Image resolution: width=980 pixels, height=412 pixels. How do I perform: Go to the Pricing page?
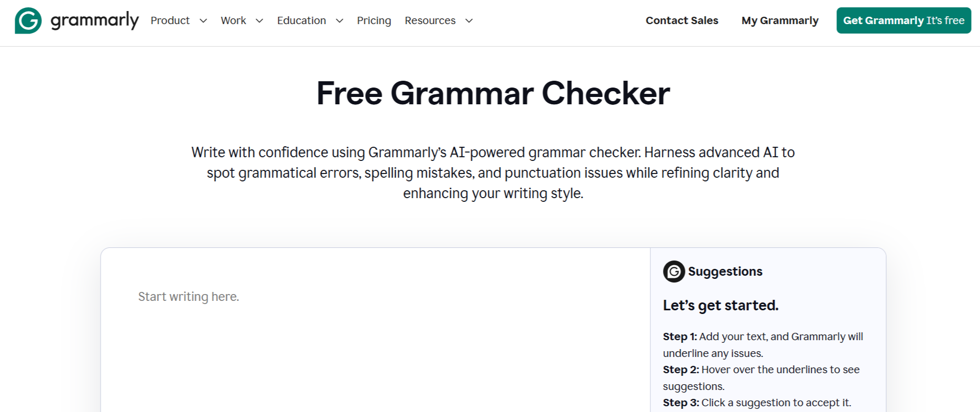tap(374, 20)
